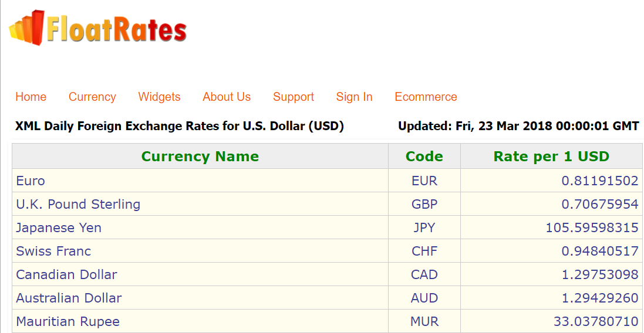Navigate to the Ecommerce section
The image size is (644, 333).
tap(426, 97)
